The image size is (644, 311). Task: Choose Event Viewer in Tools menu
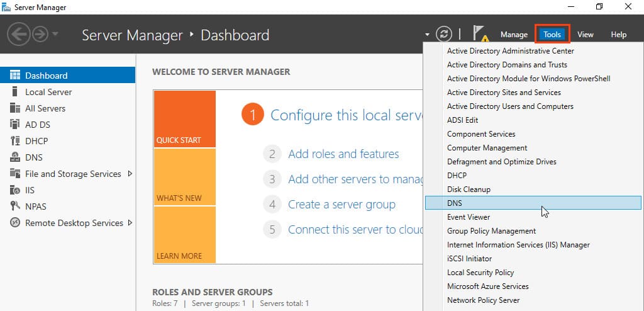pyautogui.click(x=468, y=217)
